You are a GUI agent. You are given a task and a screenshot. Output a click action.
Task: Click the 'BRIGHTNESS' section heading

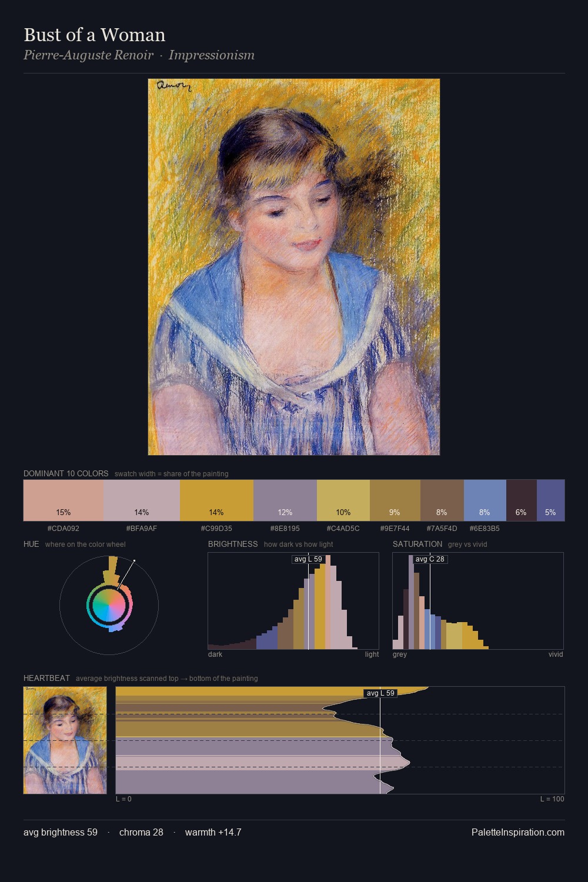coord(233,544)
